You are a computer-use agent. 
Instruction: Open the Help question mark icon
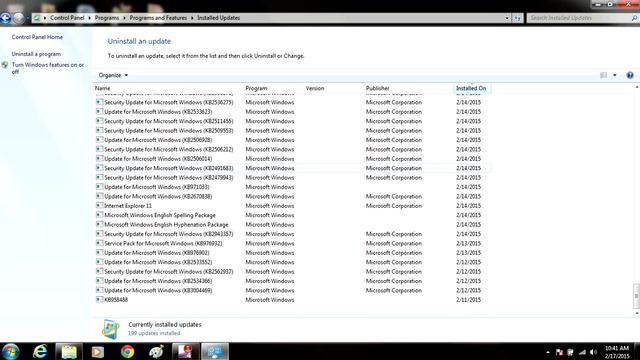tap(630, 75)
